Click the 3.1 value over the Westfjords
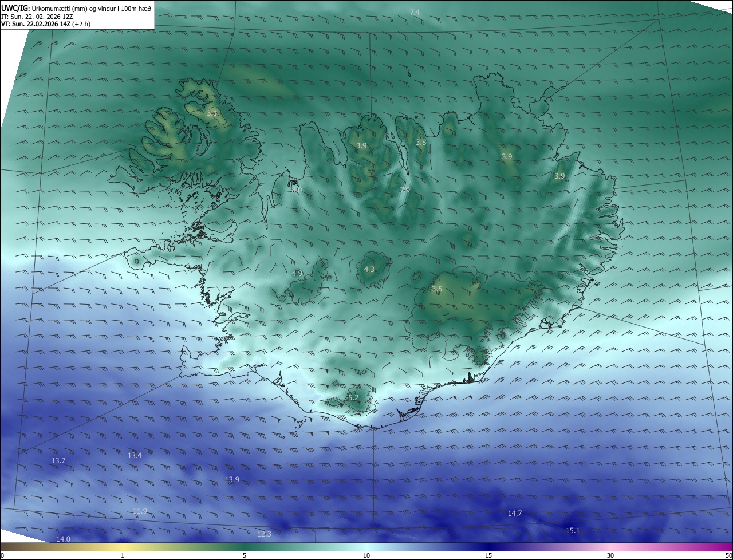Viewport: 733px width, 560px height. pos(211,114)
